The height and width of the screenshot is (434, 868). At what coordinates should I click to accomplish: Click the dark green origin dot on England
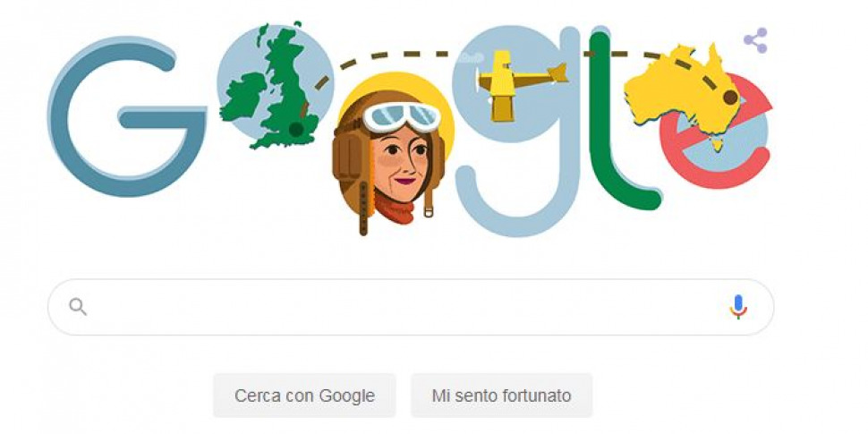tap(296, 130)
